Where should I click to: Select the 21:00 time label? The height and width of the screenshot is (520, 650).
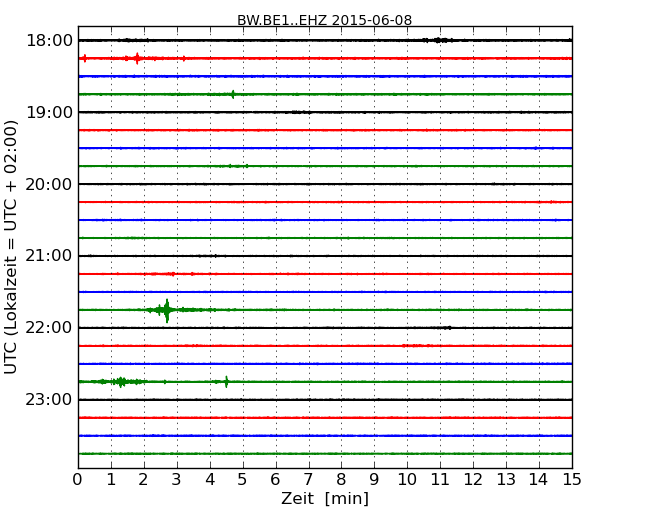coord(49,256)
